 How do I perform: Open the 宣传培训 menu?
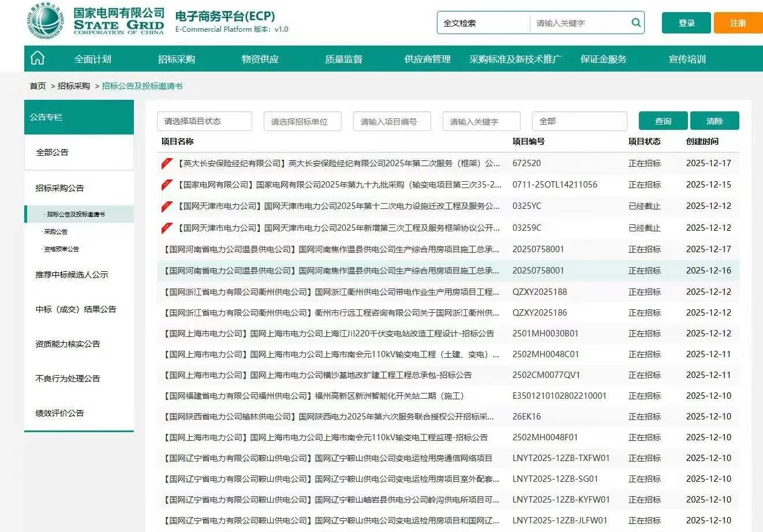pyautogui.click(x=687, y=59)
